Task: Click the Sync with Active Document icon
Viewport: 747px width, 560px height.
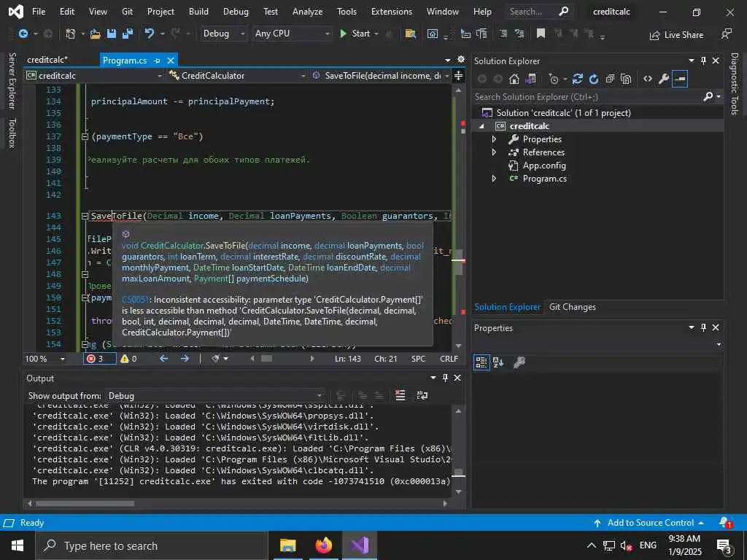Action: [x=578, y=79]
